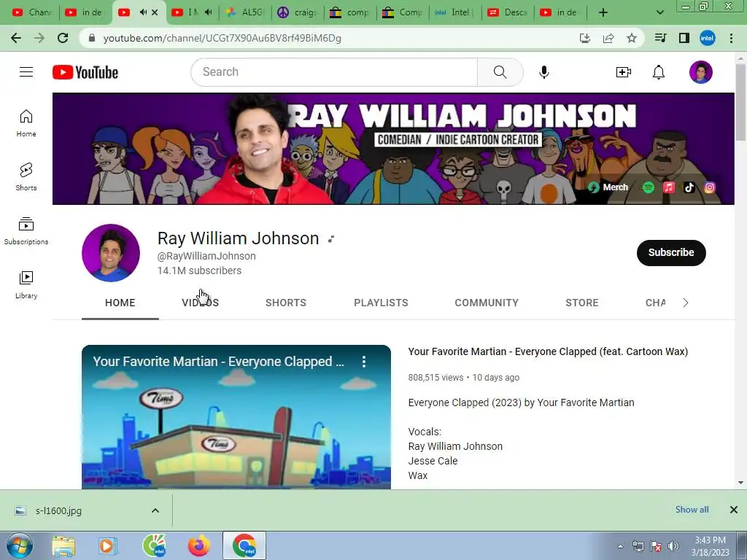
Task: Open Shorts in the sidebar
Action: 26,177
